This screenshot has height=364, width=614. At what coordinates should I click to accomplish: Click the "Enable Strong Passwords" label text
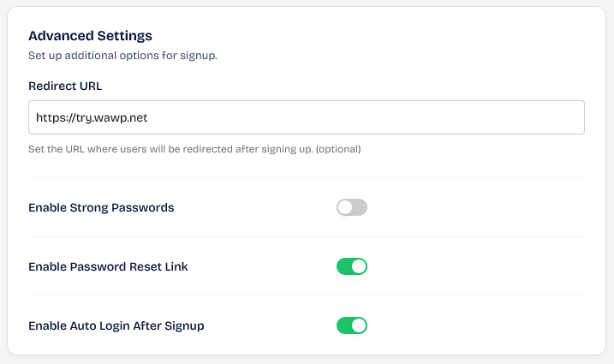coord(101,207)
